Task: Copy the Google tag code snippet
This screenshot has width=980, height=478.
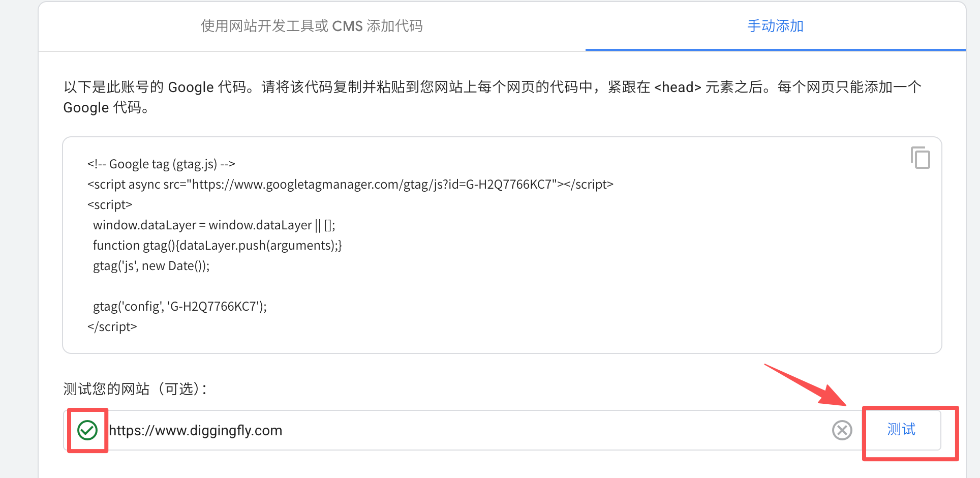Action: (920, 158)
